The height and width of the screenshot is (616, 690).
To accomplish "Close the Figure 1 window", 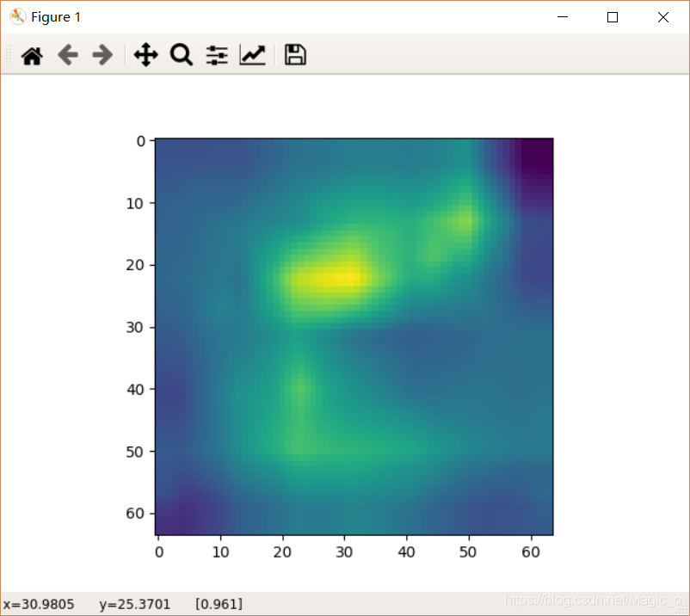I will coord(662,17).
